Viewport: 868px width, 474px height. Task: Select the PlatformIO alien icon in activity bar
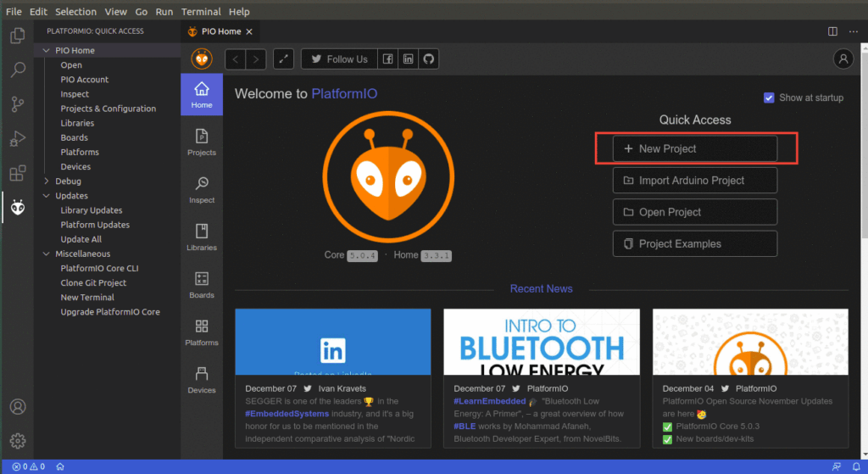tap(18, 208)
